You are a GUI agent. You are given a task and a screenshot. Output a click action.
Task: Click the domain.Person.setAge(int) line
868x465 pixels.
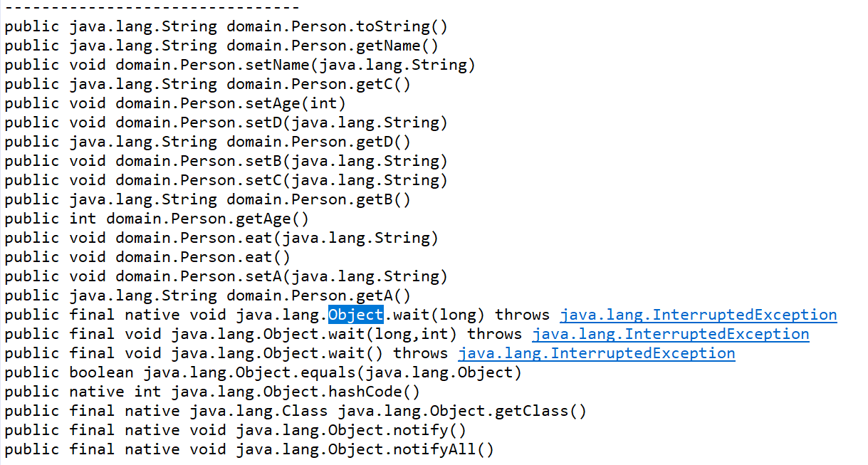tap(175, 104)
